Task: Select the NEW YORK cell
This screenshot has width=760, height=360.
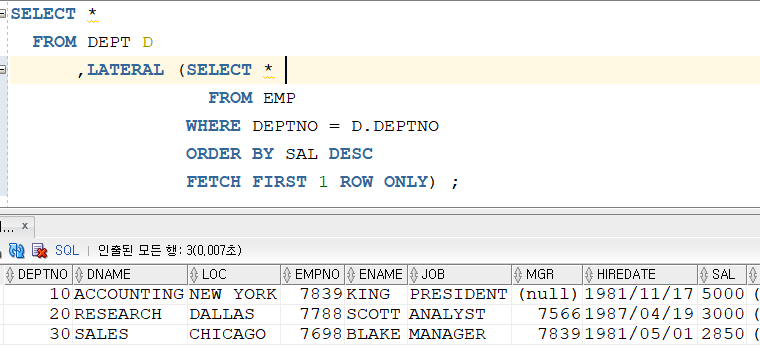Action: pos(234,294)
